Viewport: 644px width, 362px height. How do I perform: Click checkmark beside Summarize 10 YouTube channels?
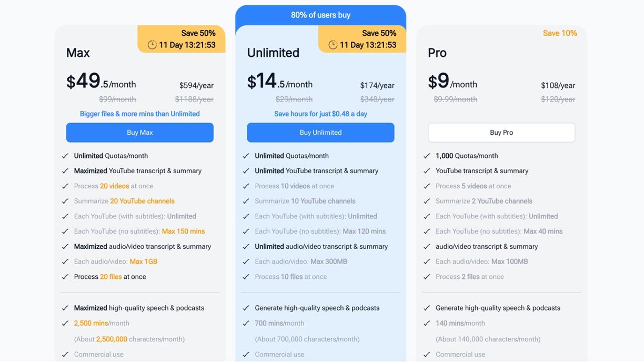(x=246, y=201)
